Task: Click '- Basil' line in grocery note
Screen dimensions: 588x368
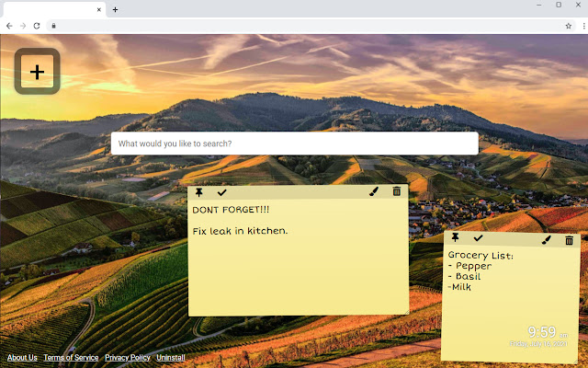Action: tap(465, 276)
